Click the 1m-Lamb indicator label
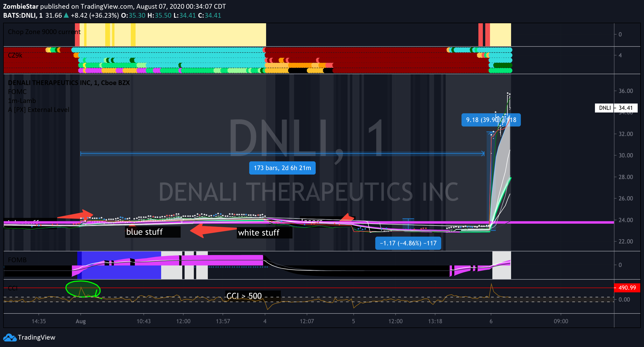This screenshot has height=347, width=644. point(22,101)
